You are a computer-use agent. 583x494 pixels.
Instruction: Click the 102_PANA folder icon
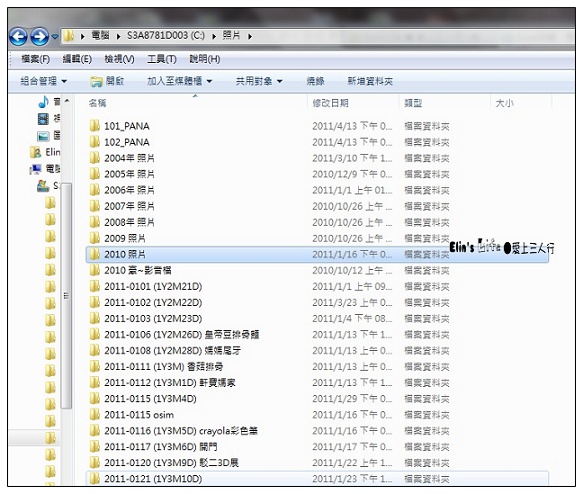coord(95,142)
